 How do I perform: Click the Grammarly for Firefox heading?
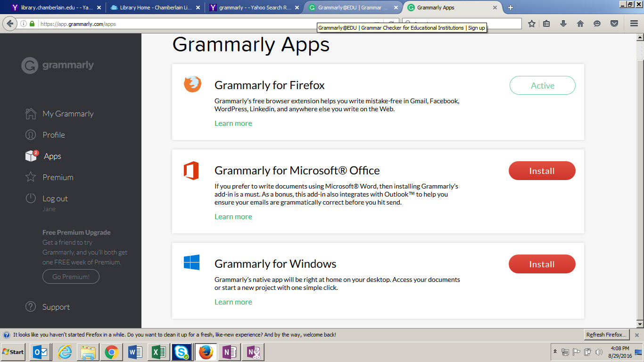(x=270, y=85)
